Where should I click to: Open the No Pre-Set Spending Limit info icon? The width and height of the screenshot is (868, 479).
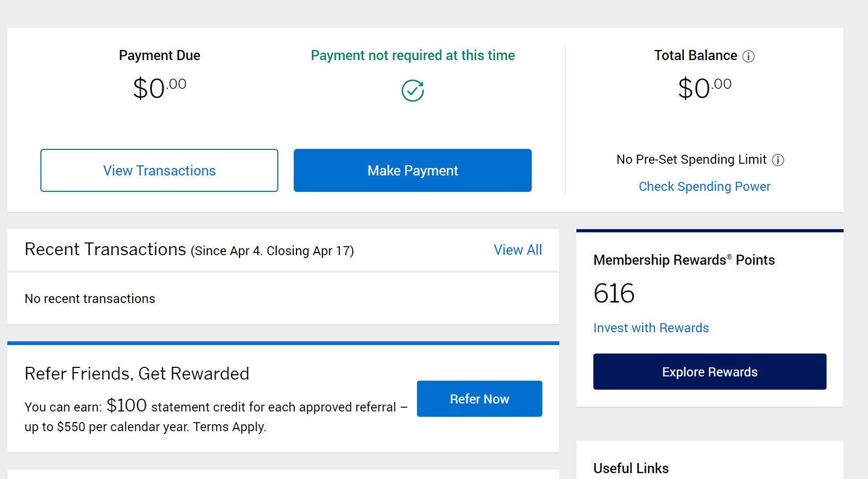click(x=778, y=160)
